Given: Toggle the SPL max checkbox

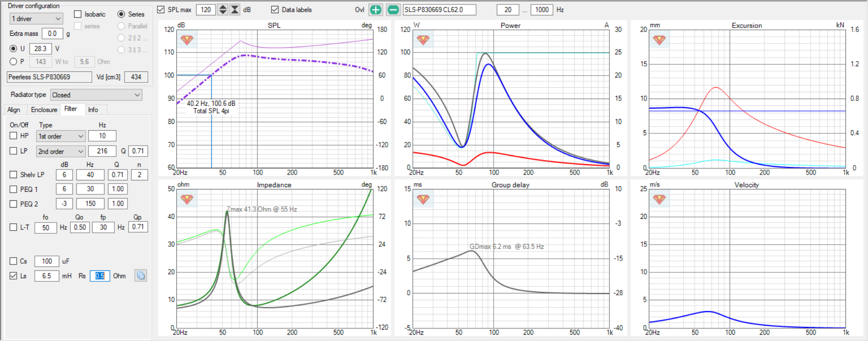Looking at the screenshot, I should (x=160, y=9).
